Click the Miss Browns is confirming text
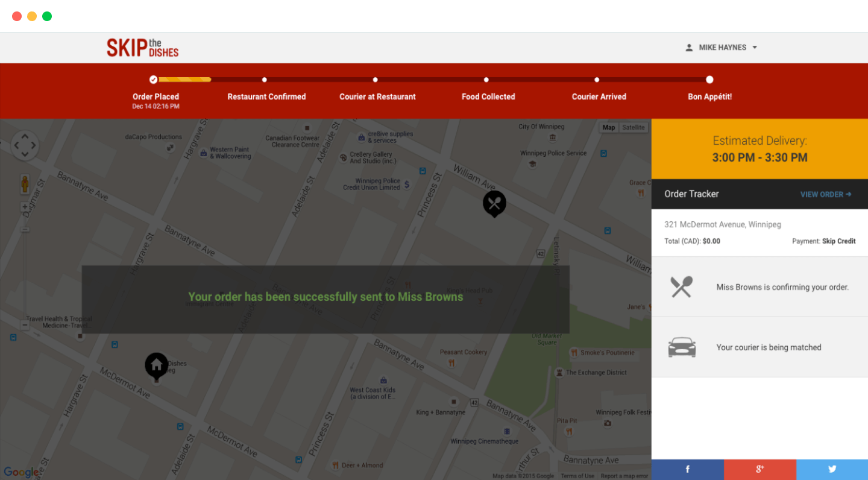868x480 pixels. pyautogui.click(x=782, y=287)
